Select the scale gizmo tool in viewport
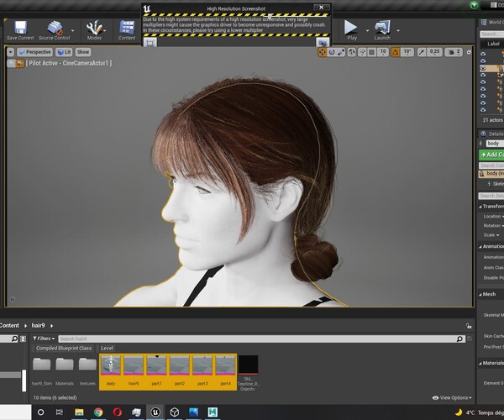Screen dimensions: 504x420 [341, 52]
